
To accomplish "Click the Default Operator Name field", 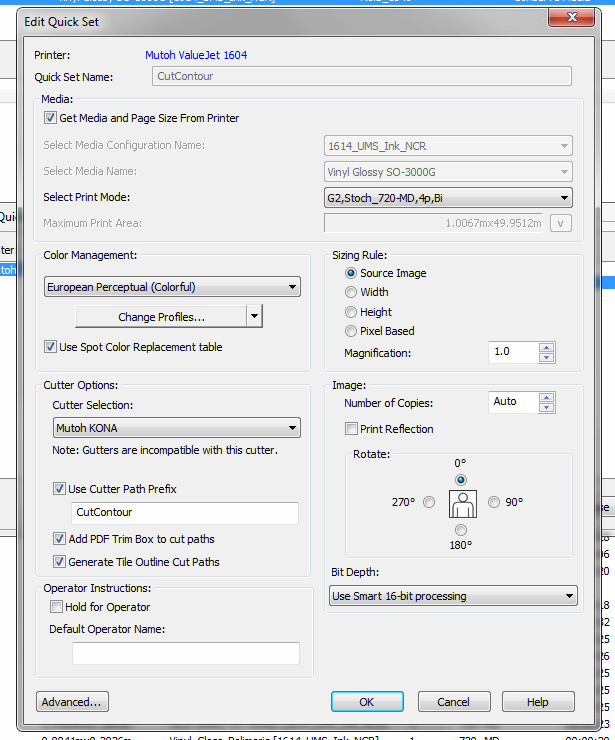I will pyautogui.click(x=185, y=653).
